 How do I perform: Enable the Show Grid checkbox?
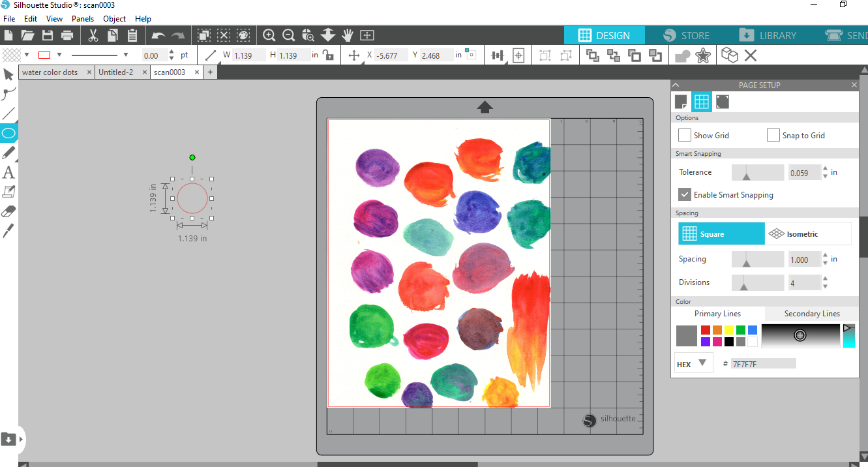tap(685, 135)
